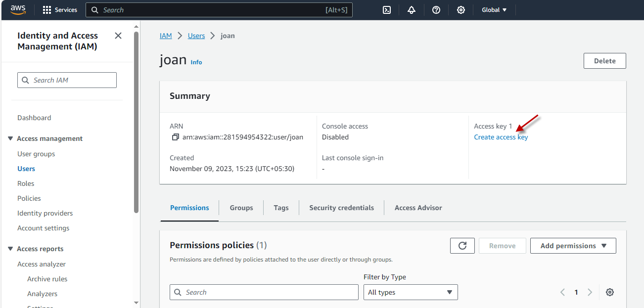Open Identity providers in the sidebar
The width and height of the screenshot is (644, 308).
pos(45,213)
